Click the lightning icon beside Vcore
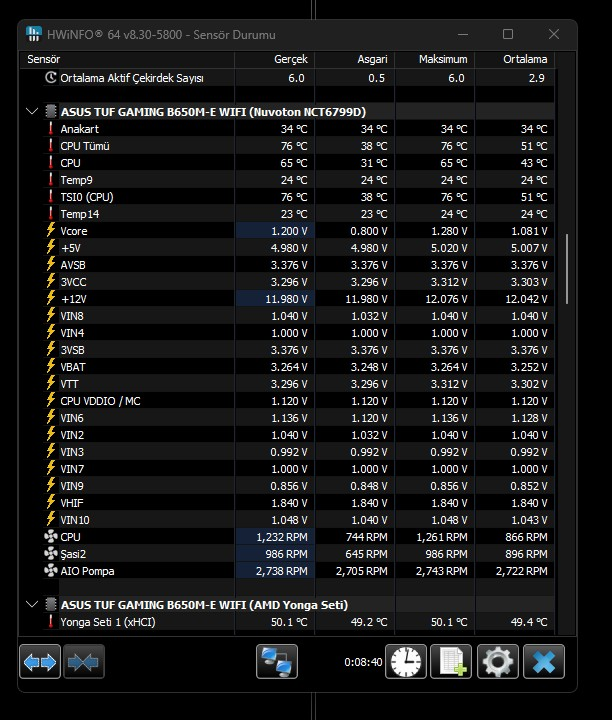This screenshot has width=612, height=720. (x=51, y=231)
